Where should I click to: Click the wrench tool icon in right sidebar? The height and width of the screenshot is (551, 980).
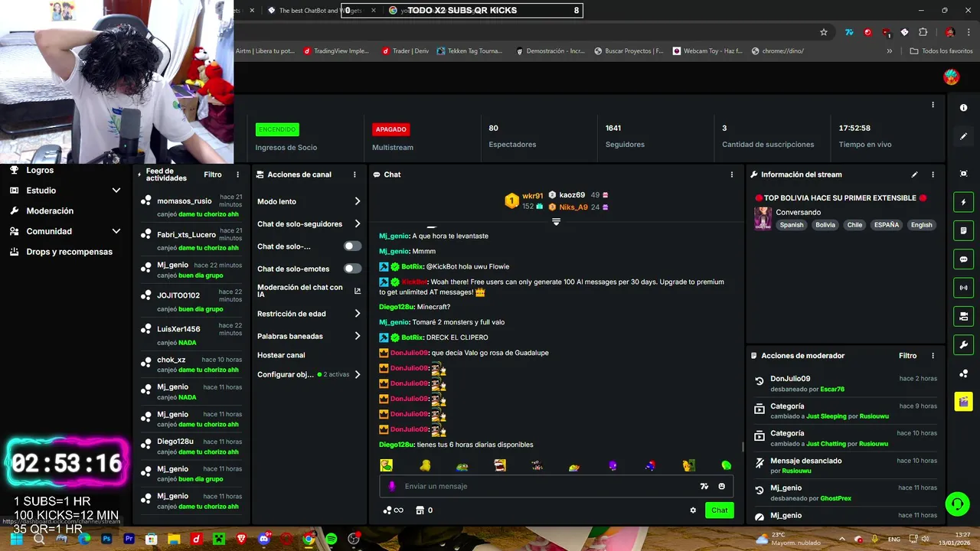[x=963, y=344]
